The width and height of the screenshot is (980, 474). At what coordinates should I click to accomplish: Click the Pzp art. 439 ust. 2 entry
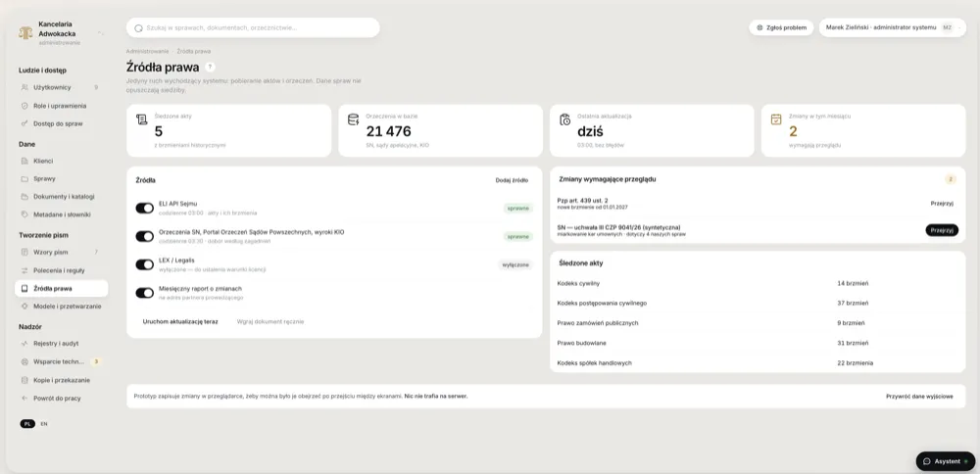coord(593,204)
